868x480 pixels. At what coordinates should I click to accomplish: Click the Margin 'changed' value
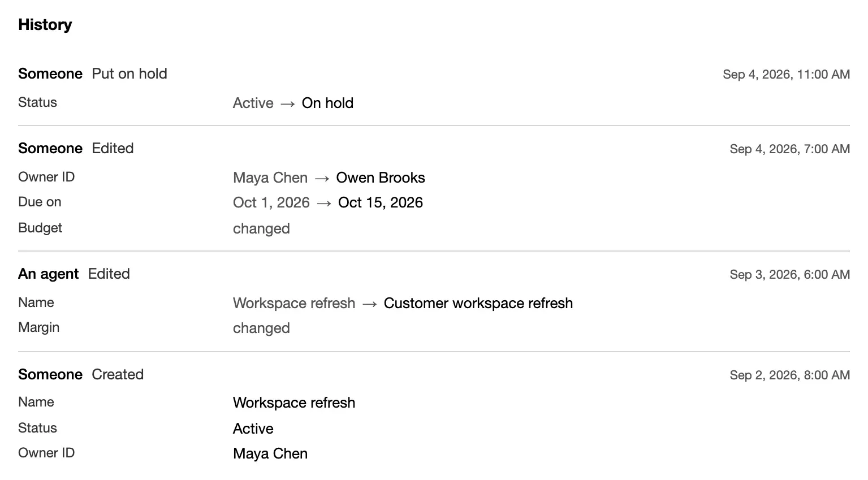click(261, 328)
